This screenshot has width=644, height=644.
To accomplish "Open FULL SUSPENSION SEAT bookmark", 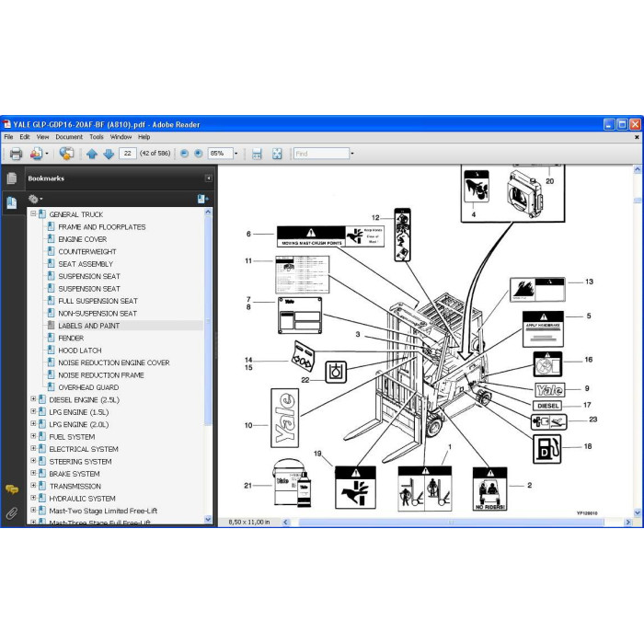I will tap(98, 301).
